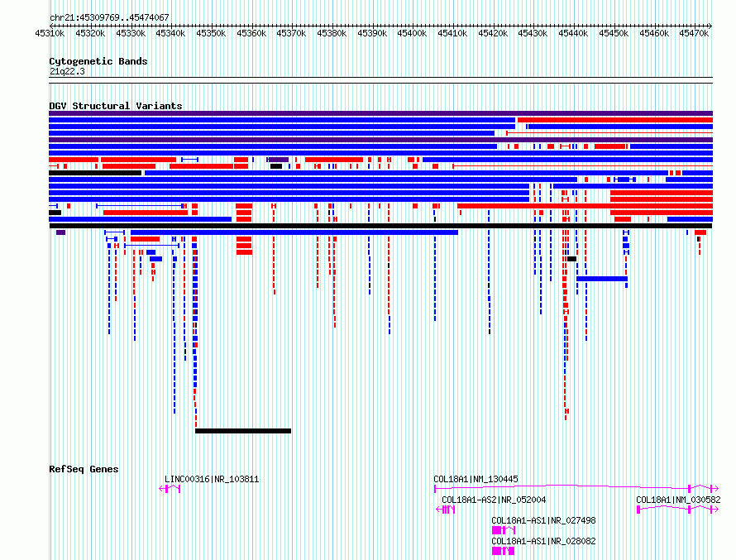The height and width of the screenshot is (560, 736).
Task: Select the COL18A1 NM_130445 transcript line
Action: click(x=576, y=488)
